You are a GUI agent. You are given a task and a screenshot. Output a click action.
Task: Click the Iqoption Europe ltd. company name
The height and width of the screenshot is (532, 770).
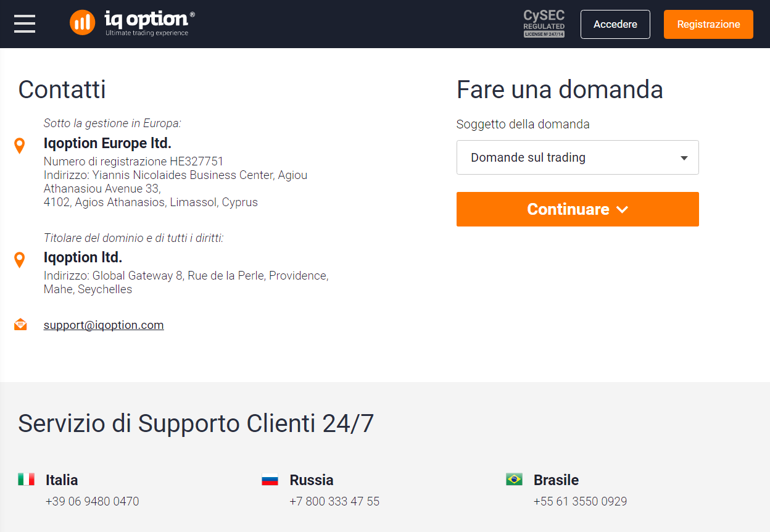click(107, 143)
